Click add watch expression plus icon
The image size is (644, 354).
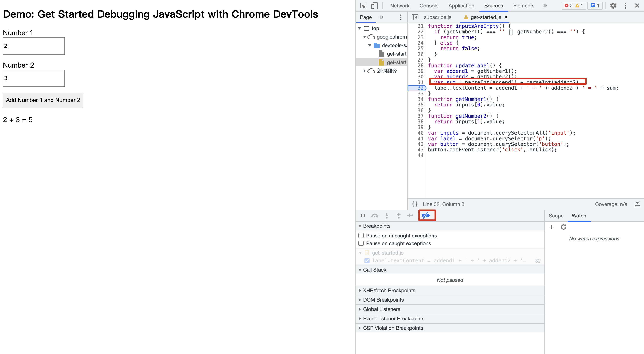pos(551,227)
